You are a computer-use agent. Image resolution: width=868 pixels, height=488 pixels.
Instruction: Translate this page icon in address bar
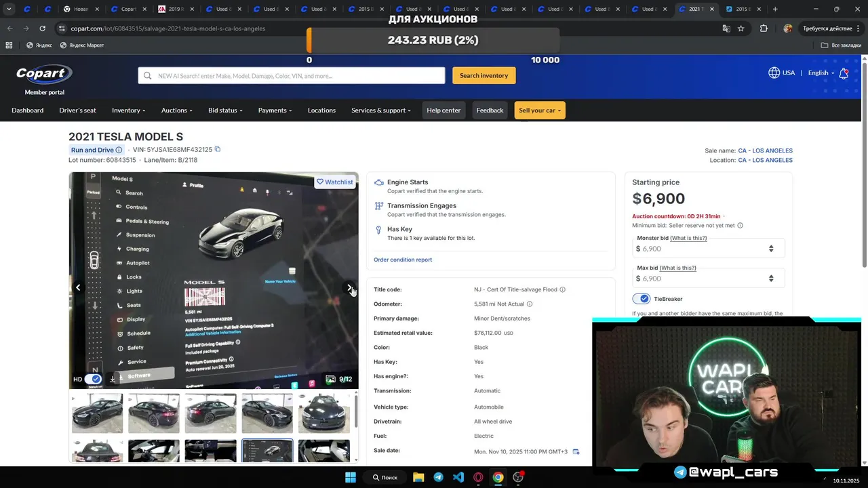[x=726, y=28]
